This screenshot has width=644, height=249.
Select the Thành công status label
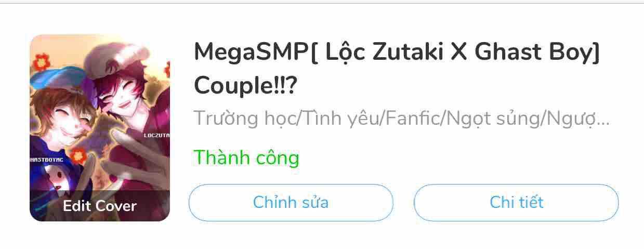pos(246,157)
